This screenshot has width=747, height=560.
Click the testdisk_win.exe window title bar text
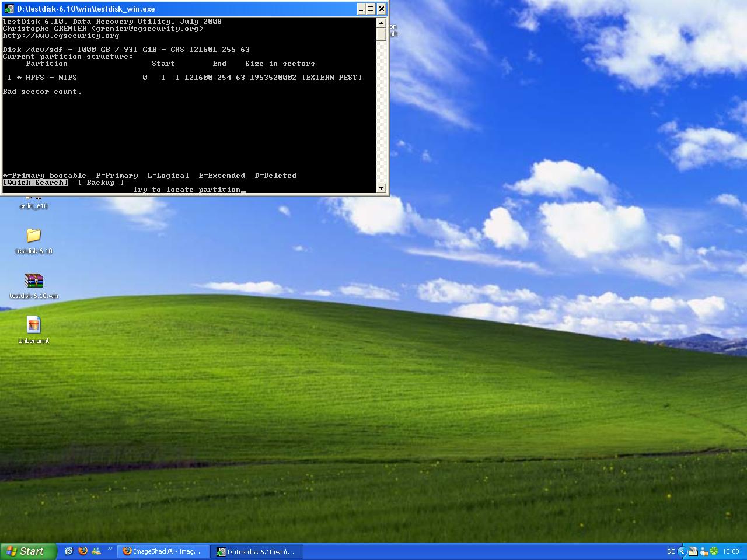coord(86,9)
